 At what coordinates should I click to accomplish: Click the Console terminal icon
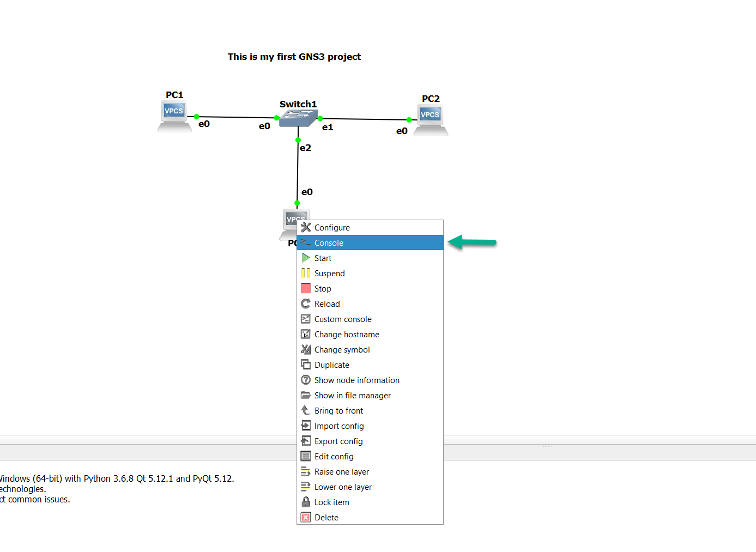click(x=306, y=242)
